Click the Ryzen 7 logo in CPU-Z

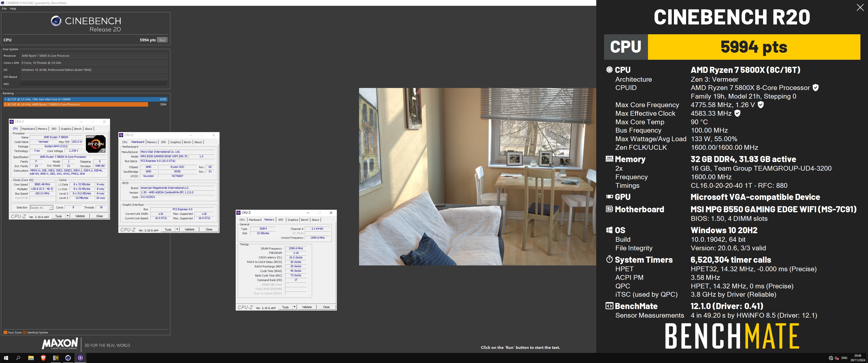pos(96,144)
